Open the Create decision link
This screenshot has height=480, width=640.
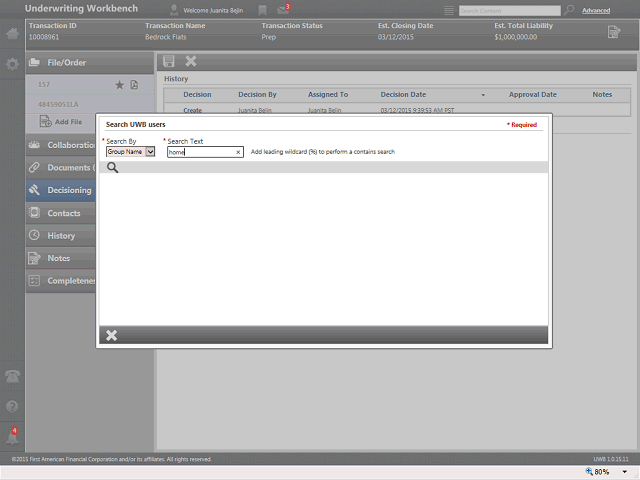tap(193, 110)
